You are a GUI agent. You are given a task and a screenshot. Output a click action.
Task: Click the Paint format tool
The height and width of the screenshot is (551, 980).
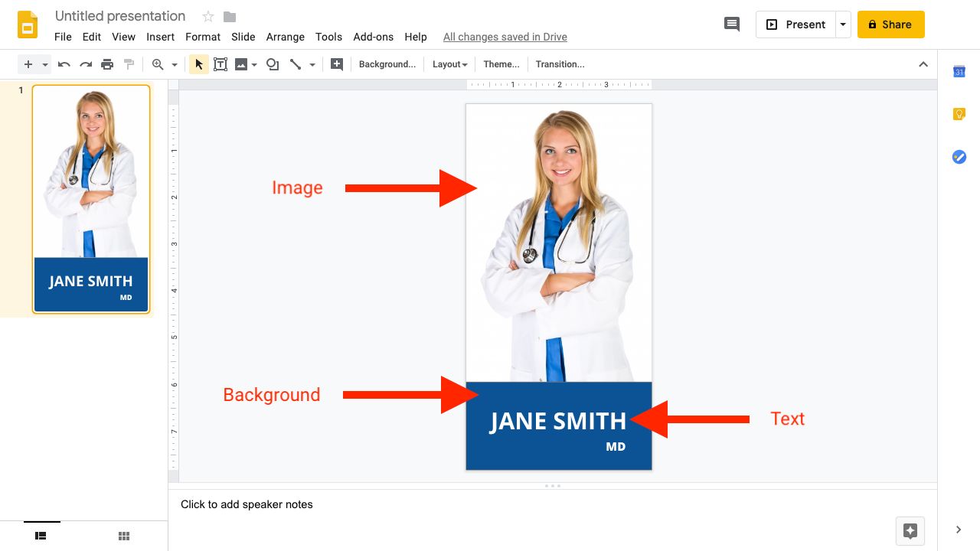pyautogui.click(x=129, y=64)
